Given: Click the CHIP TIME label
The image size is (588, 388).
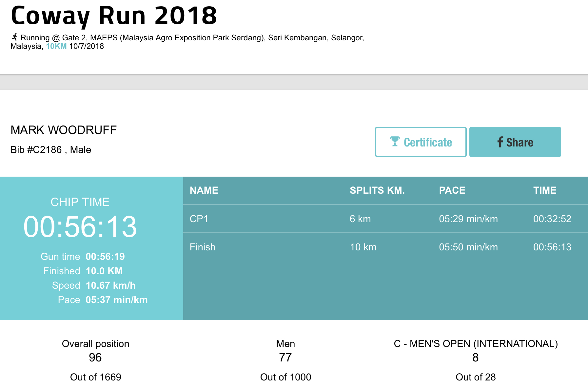Looking at the screenshot, I should [80, 202].
